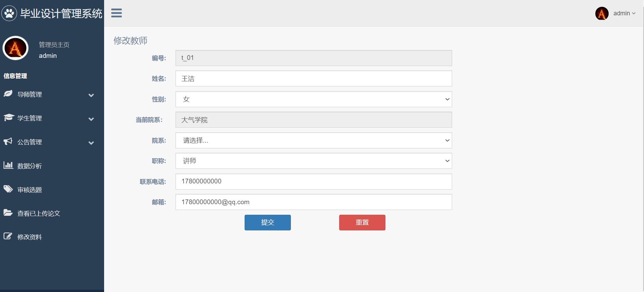Click the sidebar profile avatar

(x=15, y=48)
